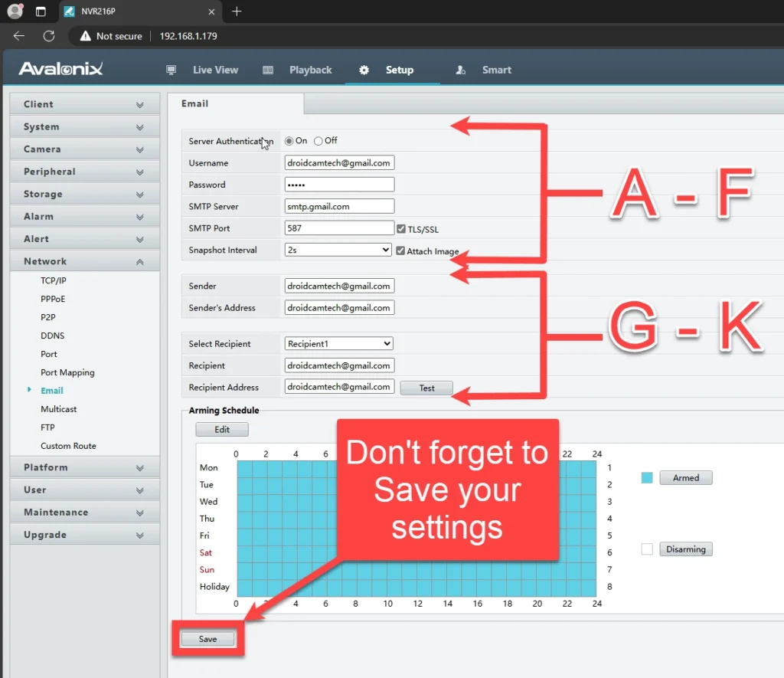784x678 pixels.
Task: Open the Select Recipient dropdown
Action: tap(338, 344)
